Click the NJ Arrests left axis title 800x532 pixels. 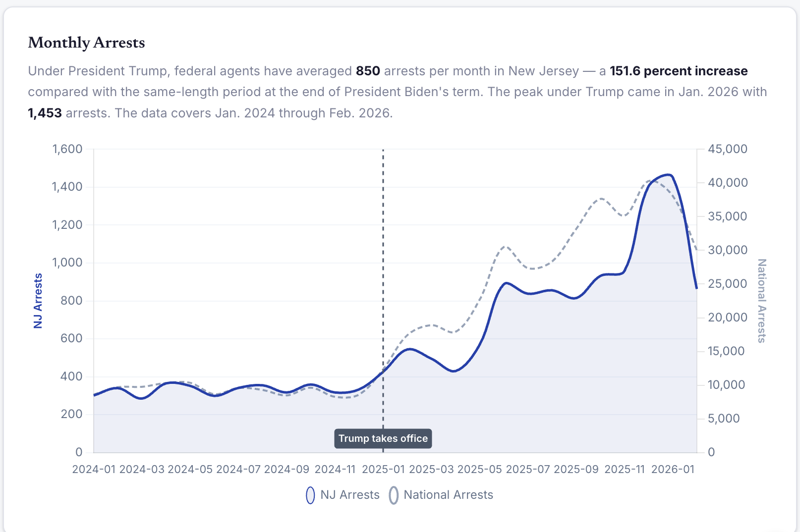[38, 301]
